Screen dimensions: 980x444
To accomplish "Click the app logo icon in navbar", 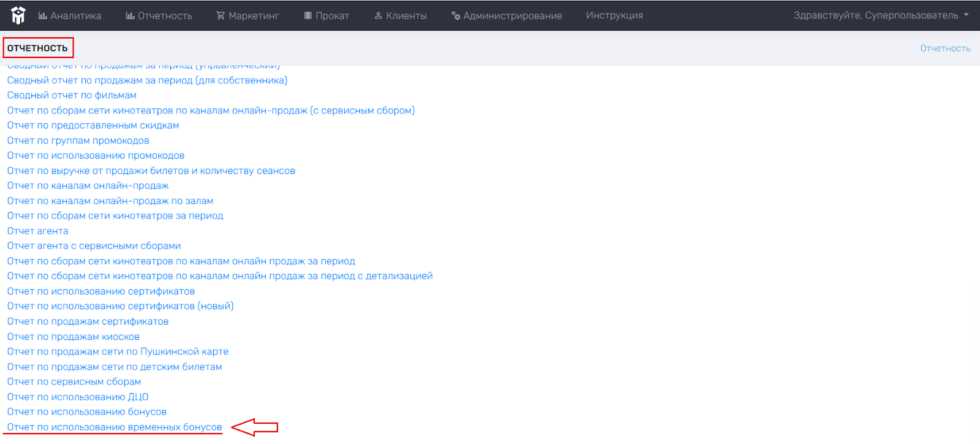I will 18,15.
